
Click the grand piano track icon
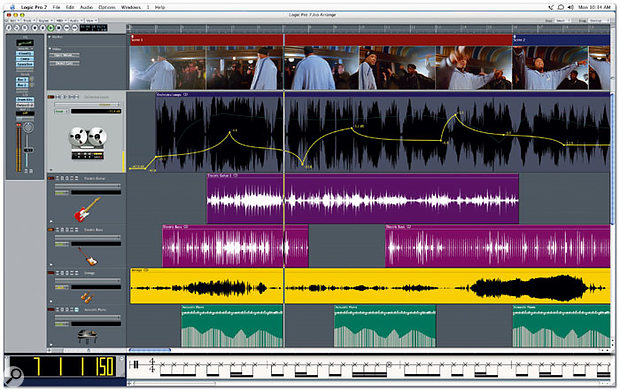tap(87, 337)
